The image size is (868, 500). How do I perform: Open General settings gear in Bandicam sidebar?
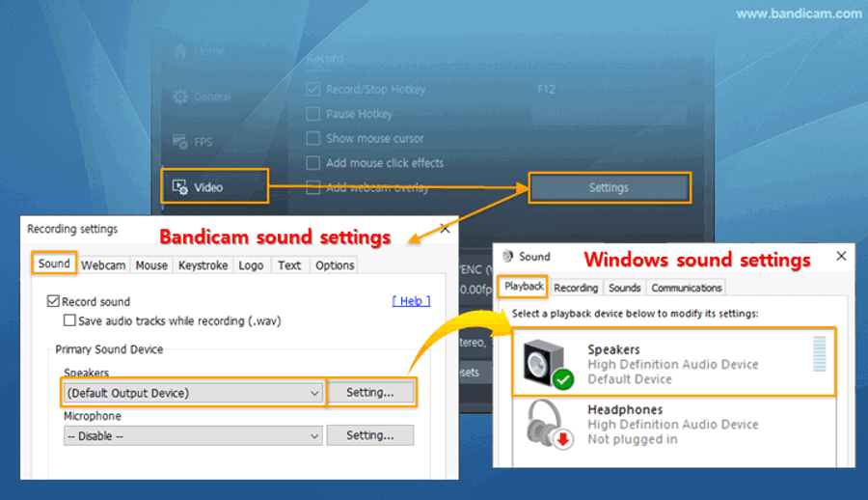pyautogui.click(x=180, y=97)
